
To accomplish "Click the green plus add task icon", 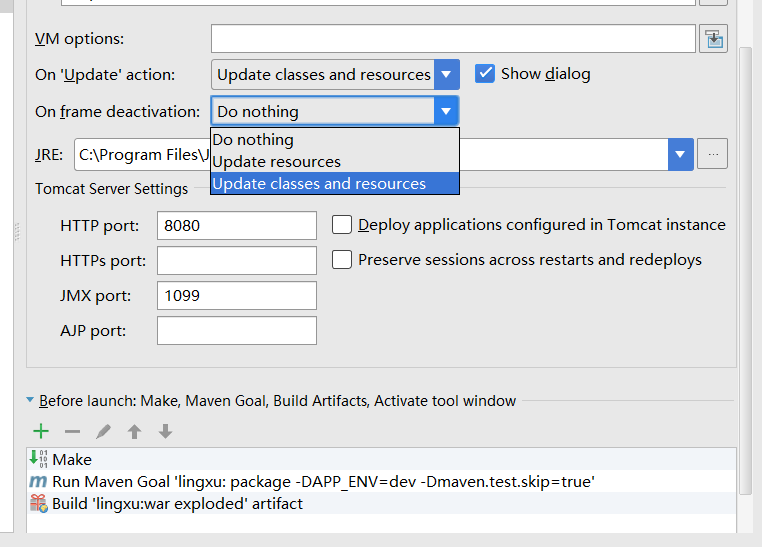I will coord(40,432).
